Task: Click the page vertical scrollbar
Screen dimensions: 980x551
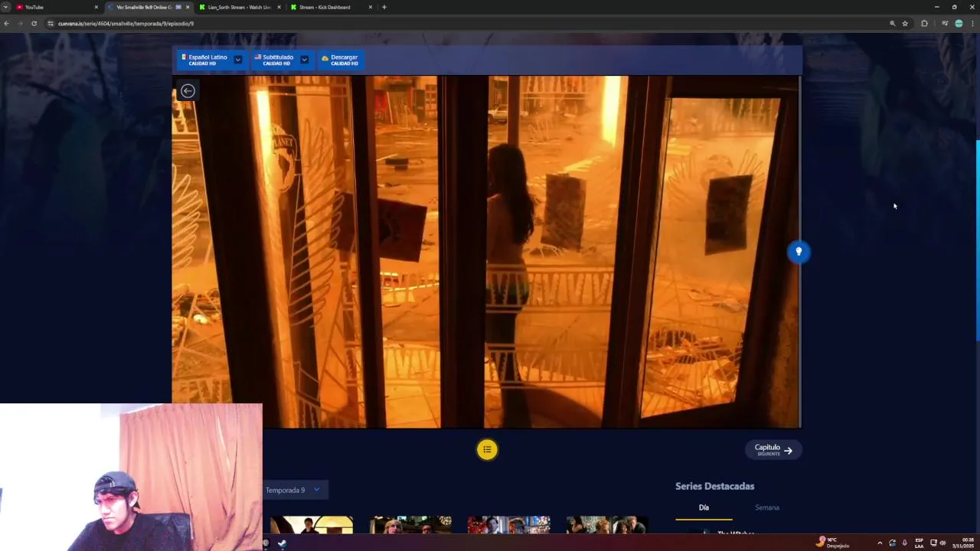Action: tap(977, 240)
